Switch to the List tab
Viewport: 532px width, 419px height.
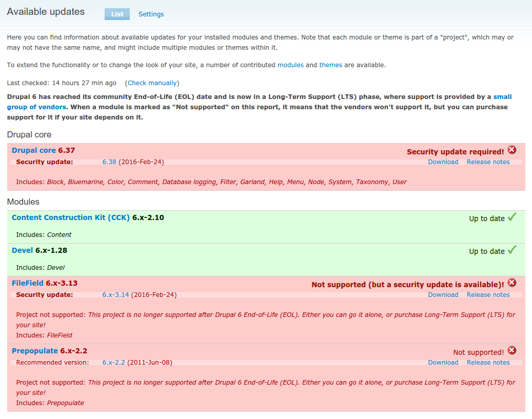(x=117, y=14)
